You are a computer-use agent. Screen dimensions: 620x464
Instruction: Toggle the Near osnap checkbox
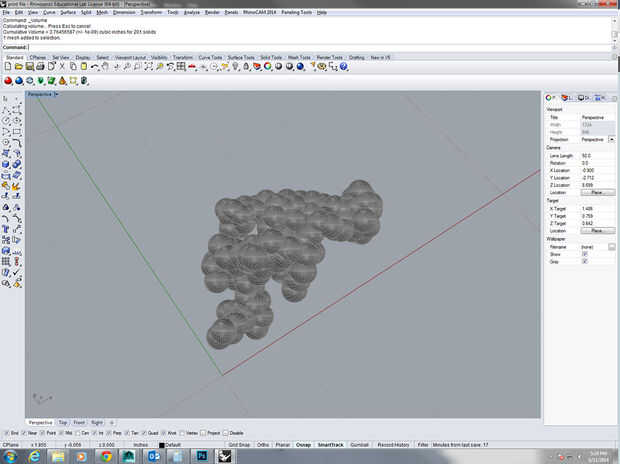[24, 433]
